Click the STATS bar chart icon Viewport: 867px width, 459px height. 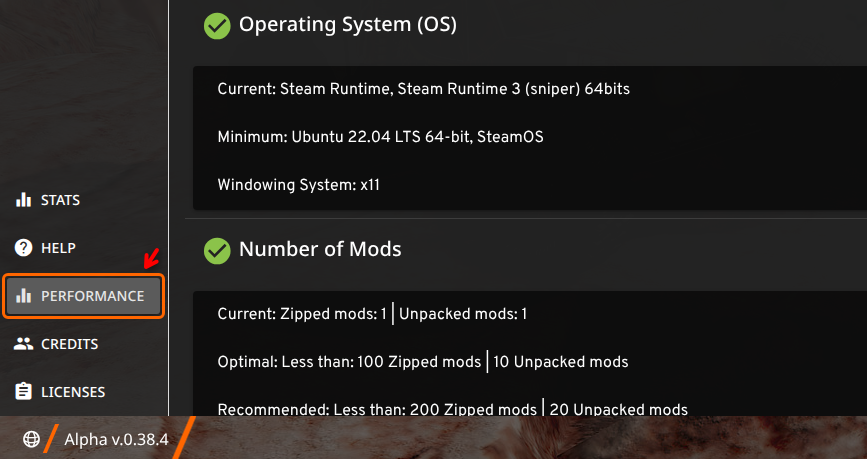pos(24,200)
